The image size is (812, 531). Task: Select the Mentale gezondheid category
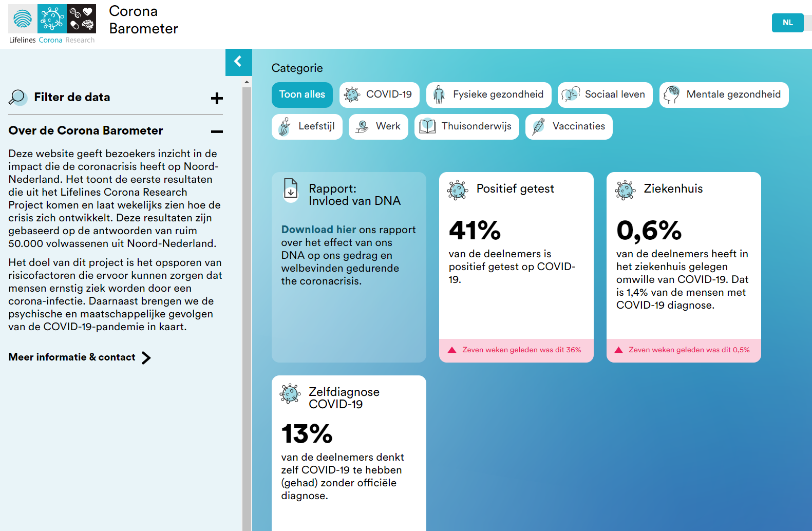click(x=724, y=94)
